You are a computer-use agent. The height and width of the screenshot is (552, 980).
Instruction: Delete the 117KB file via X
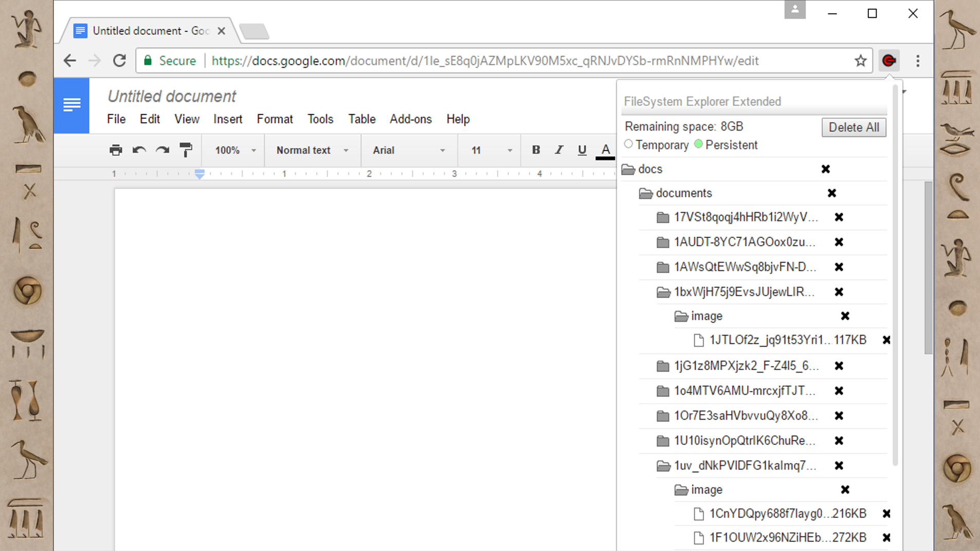pos(886,340)
